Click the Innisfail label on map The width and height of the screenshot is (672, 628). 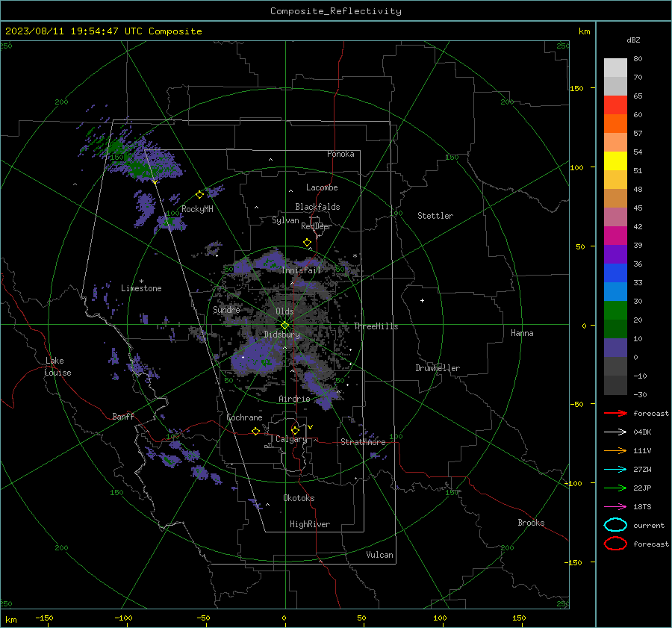pyautogui.click(x=301, y=270)
